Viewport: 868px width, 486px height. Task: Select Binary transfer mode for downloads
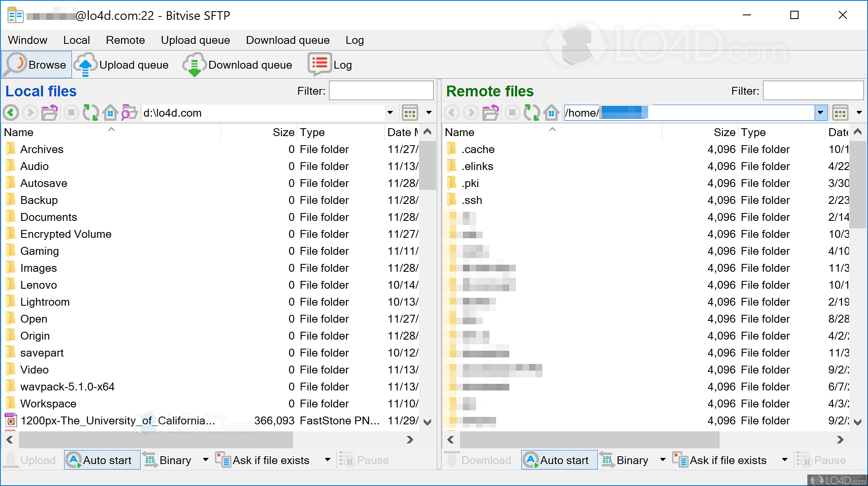point(625,460)
